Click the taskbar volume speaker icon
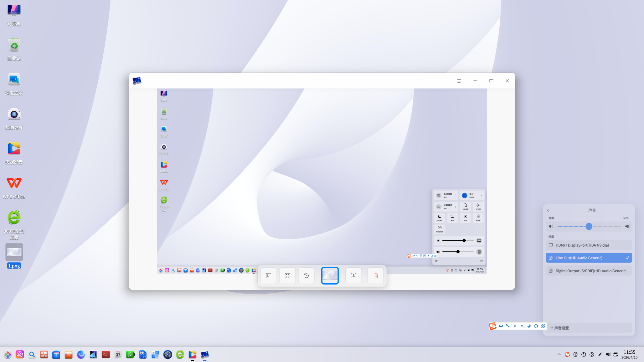Screen dimensions: 644x362 click(x=608, y=354)
